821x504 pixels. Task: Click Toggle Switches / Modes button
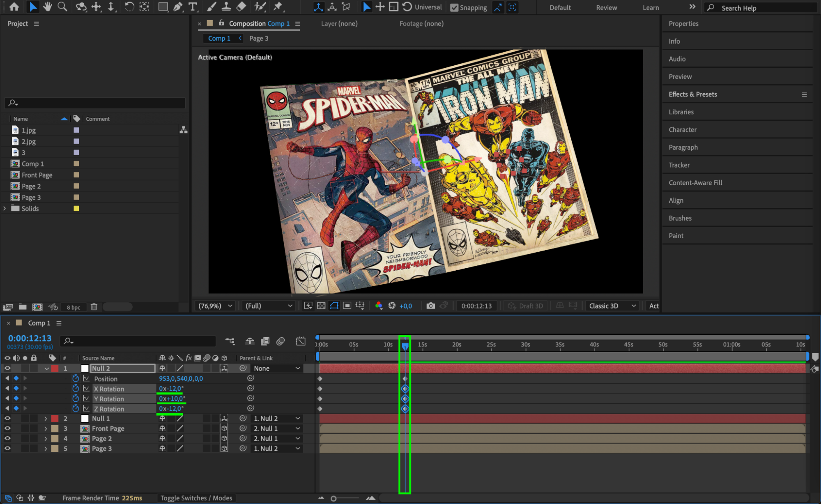pos(196,498)
